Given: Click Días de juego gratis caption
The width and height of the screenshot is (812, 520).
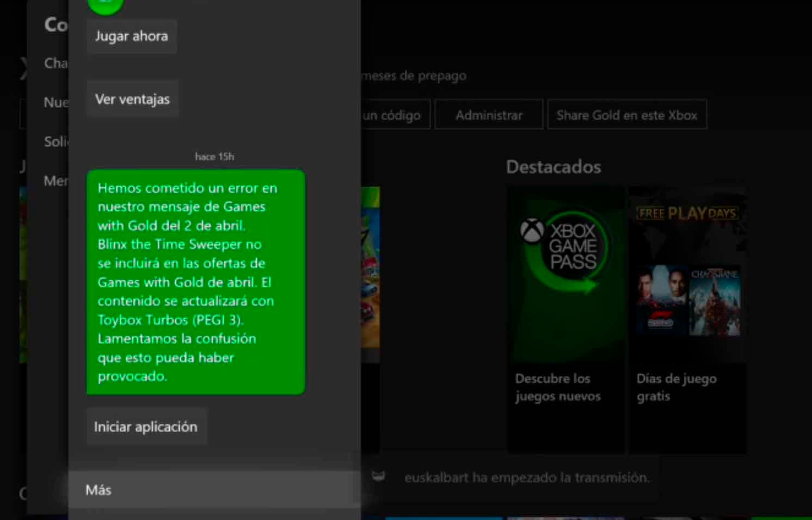Looking at the screenshot, I should (676, 387).
